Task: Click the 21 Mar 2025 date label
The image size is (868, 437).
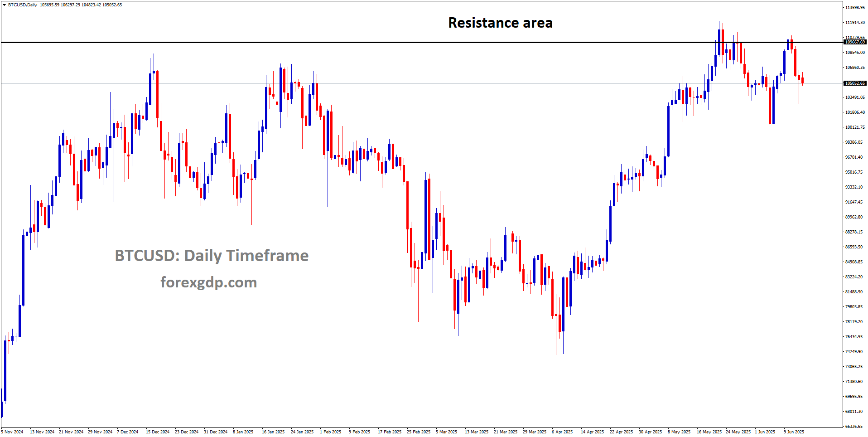Action: (506, 432)
